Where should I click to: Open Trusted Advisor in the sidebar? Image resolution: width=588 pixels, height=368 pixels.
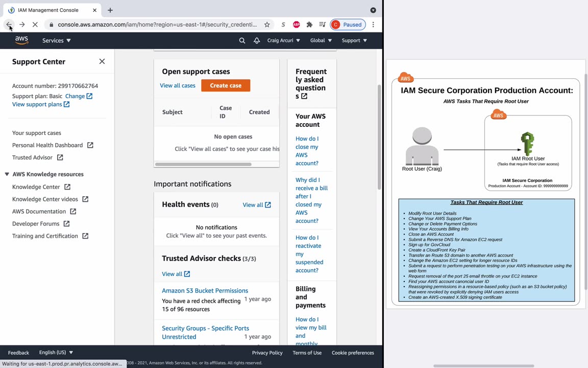37,157
